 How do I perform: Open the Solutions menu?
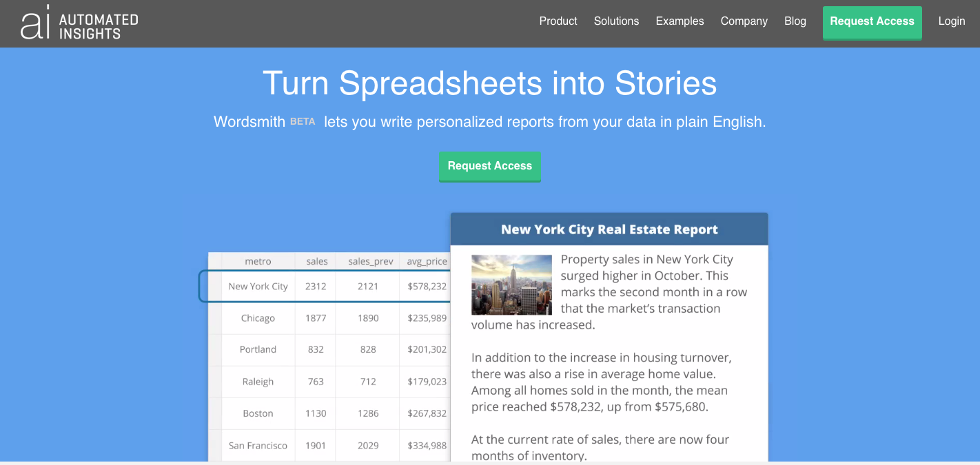click(x=616, y=21)
